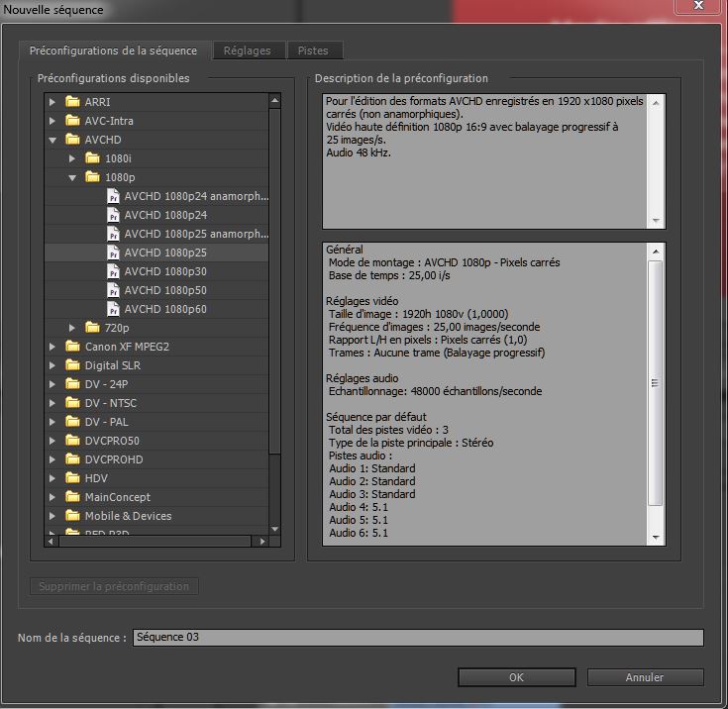The width and height of the screenshot is (728, 709).
Task: Click the AVCHD 1080p50 preset file icon
Action: point(113,290)
